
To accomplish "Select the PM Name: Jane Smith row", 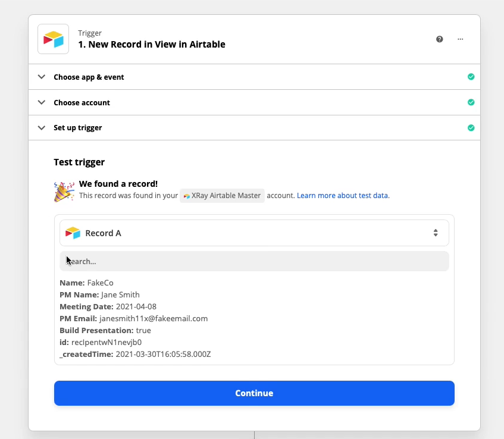I will coord(99,294).
